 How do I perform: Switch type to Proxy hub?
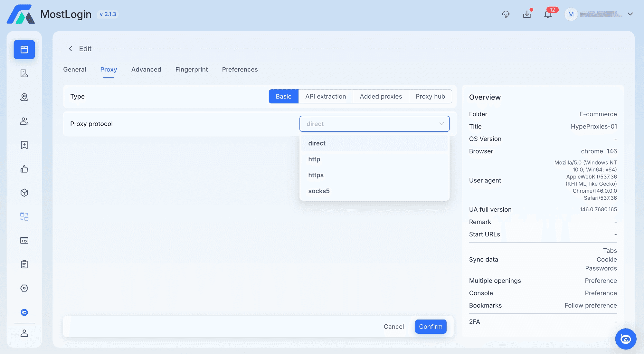pos(430,96)
